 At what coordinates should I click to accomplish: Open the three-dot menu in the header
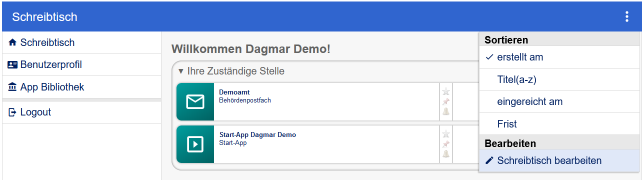626,17
